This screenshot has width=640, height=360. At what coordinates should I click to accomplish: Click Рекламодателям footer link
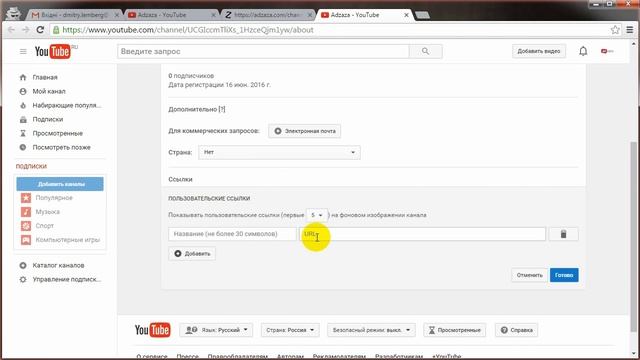pos(339,356)
